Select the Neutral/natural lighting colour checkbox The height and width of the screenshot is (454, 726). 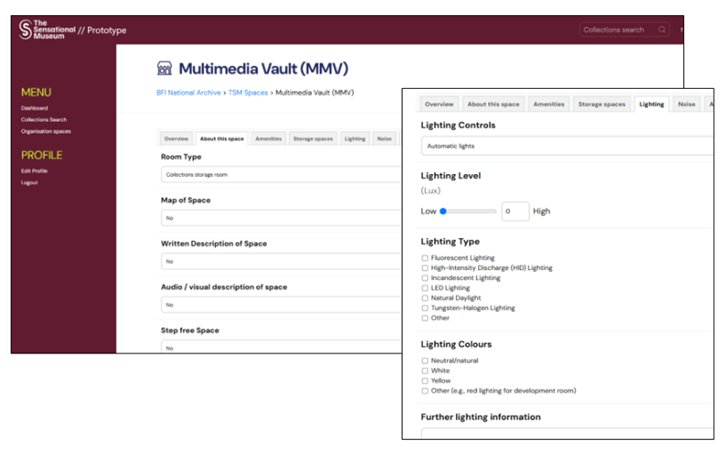point(425,361)
